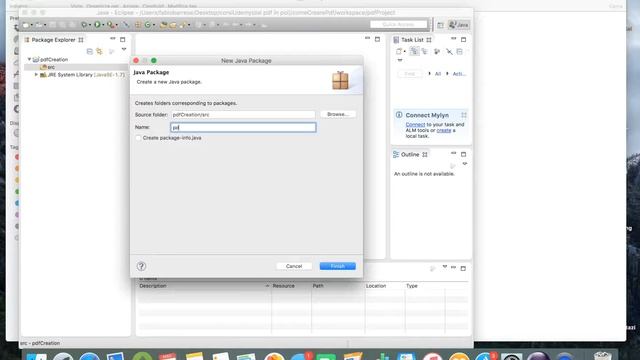This screenshot has height=360, width=640.
Task: Select the Task List tab
Action: point(412,40)
